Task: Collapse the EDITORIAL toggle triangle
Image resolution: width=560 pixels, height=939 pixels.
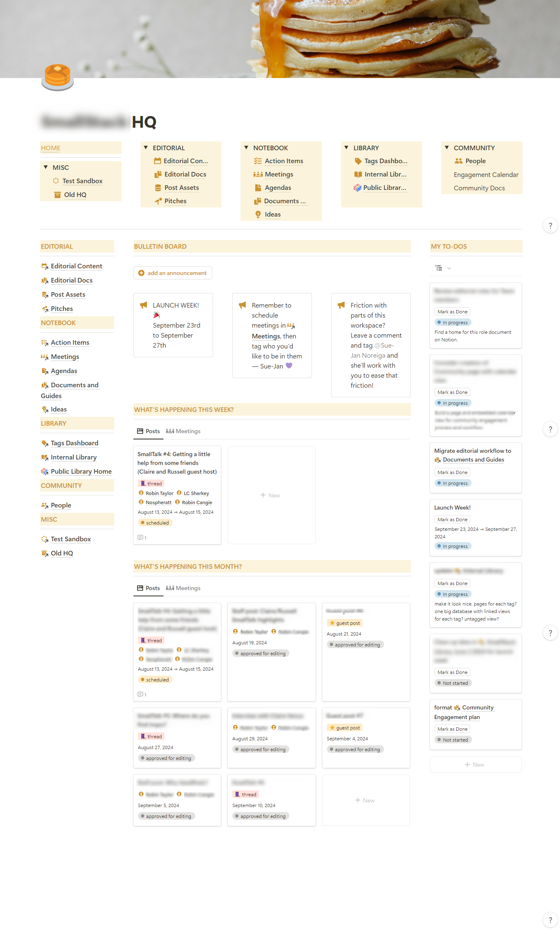Action: (x=146, y=148)
